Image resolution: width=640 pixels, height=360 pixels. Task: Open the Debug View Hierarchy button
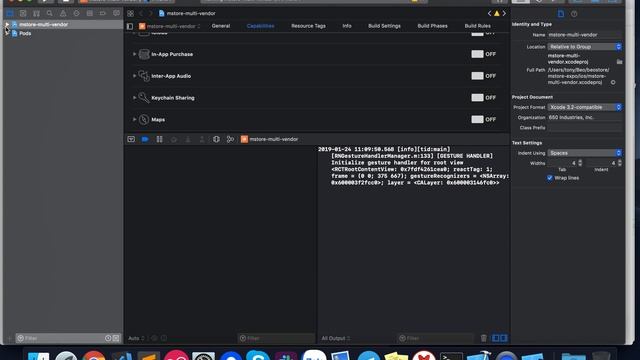[x=216, y=139]
